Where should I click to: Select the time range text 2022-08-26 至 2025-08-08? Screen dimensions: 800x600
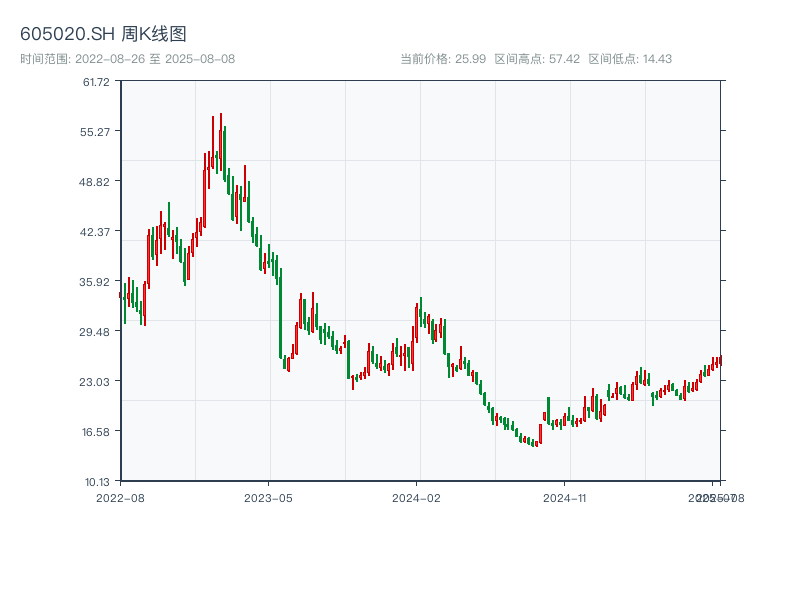tap(155, 59)
